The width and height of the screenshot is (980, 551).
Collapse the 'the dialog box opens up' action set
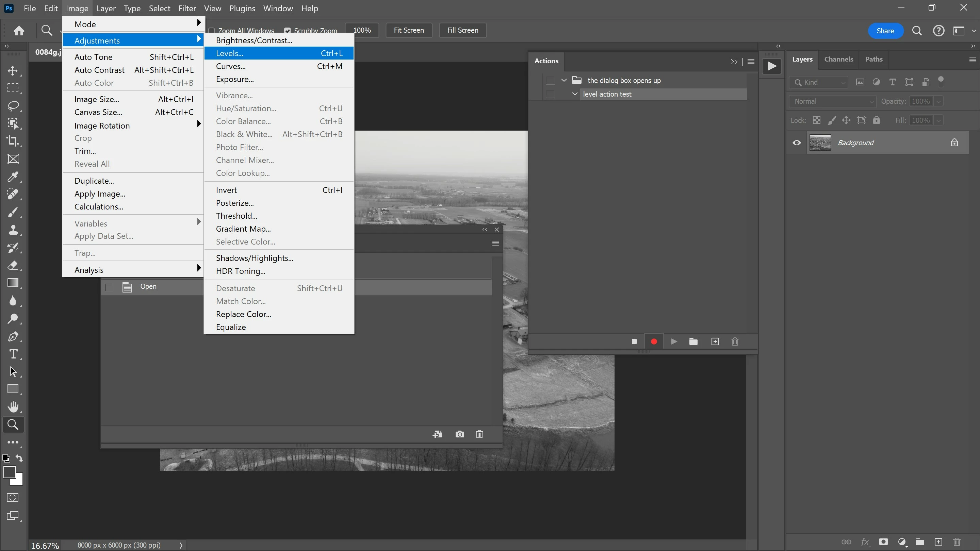(564, 80)
